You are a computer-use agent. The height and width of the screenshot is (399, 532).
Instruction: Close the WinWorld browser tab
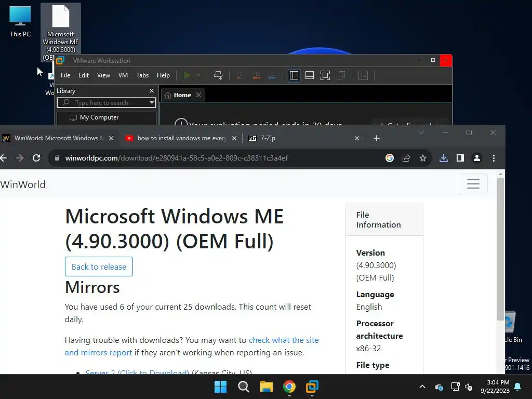click(111, 138)
